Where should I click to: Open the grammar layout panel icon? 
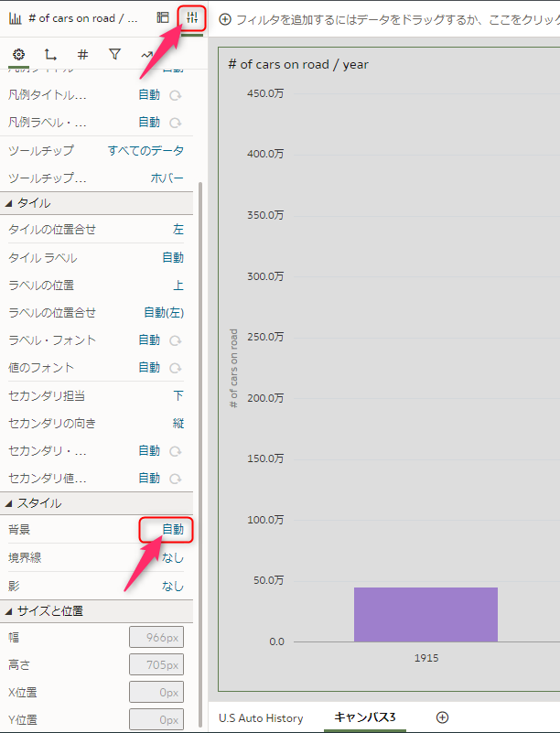pos(163,17)
